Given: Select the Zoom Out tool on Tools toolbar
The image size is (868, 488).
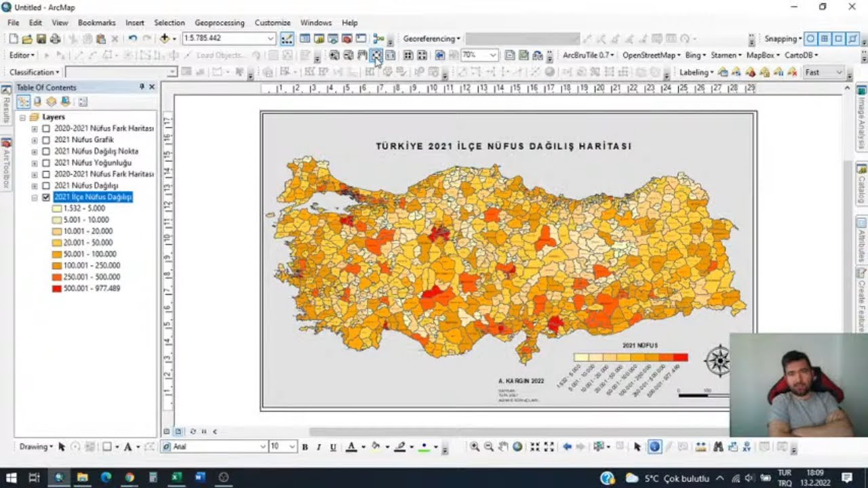Looking at the screenshot, I should (x=489, y=447).
